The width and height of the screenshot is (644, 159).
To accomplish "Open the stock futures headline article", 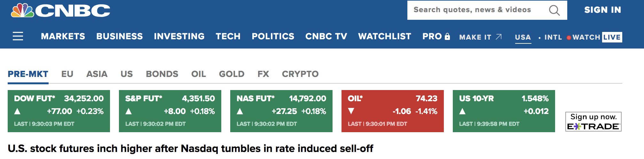I will [x=190, y=148].
